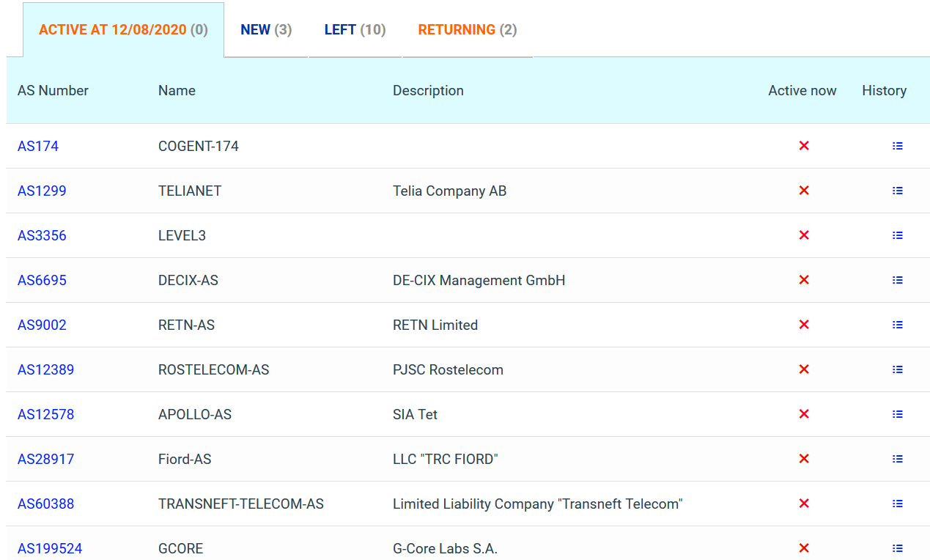Image resolution: width=930 pixels, height=560 pixels.
Task: Click red X status for COGENT-174
Action: tap(803, 146)
